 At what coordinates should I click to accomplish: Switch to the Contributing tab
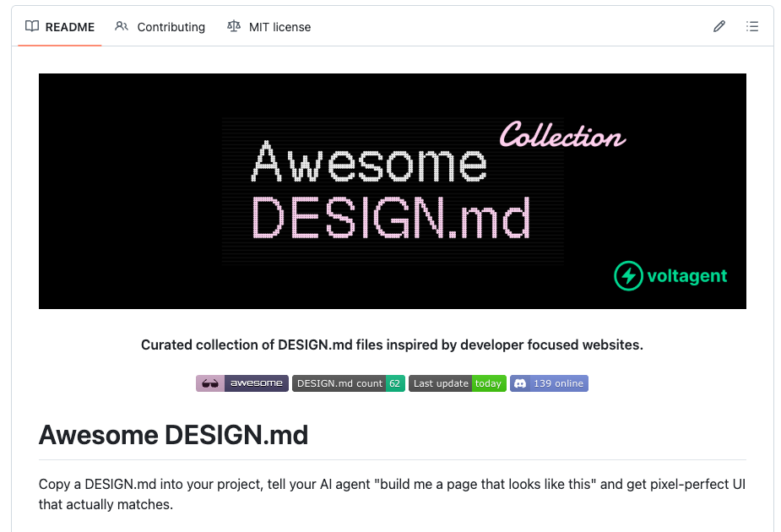pos(160,27)
